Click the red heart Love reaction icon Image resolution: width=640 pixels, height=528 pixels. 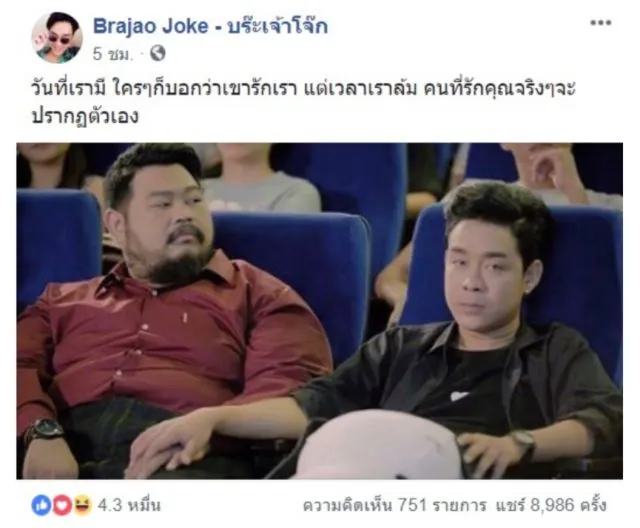point(61,506)
